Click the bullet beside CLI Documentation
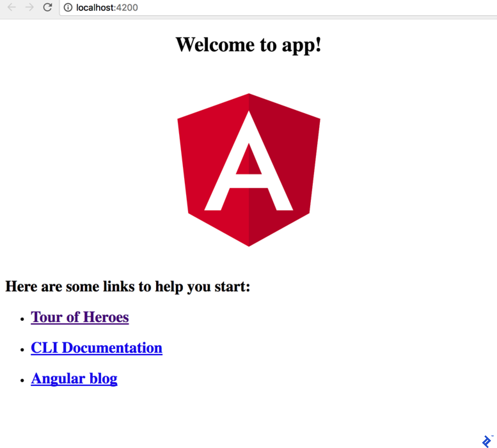 22,350
